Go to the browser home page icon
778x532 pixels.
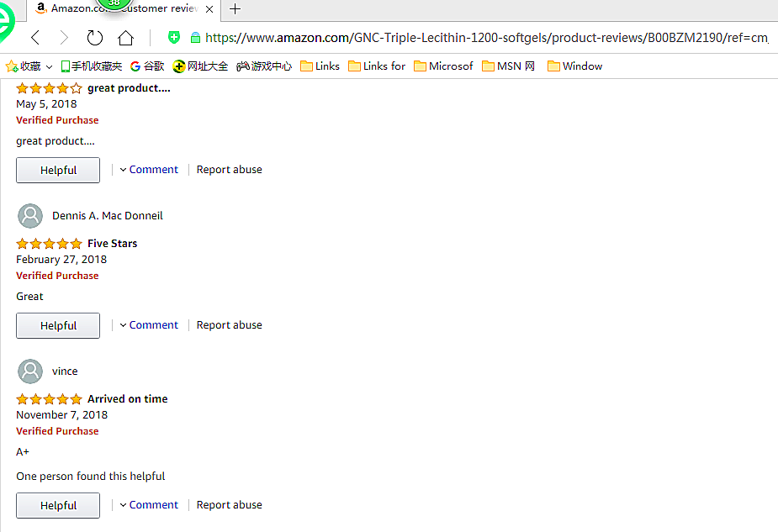125,37
